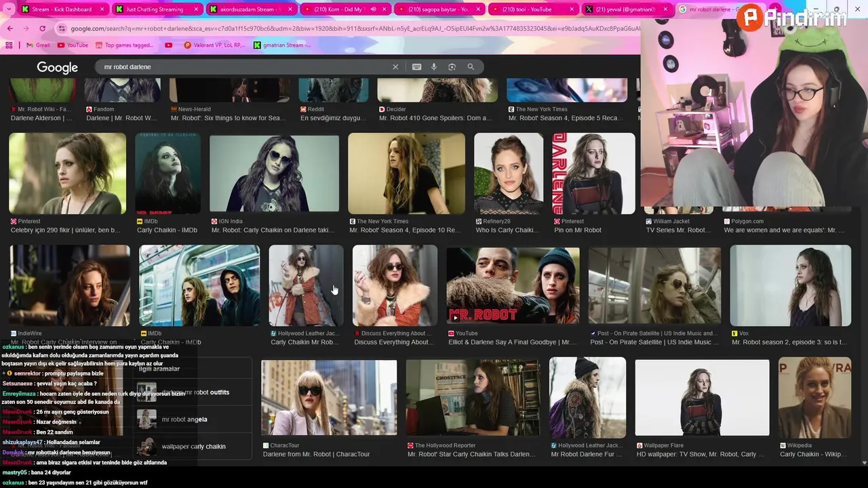
Task: Click the New York Times Season 4 Episode 5 Recap caption
Action: (x=565, y=118)
